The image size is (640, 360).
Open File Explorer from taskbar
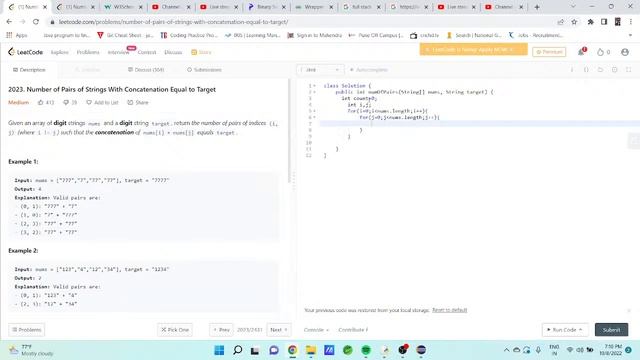pyautogui.click(x=311, y=350)
